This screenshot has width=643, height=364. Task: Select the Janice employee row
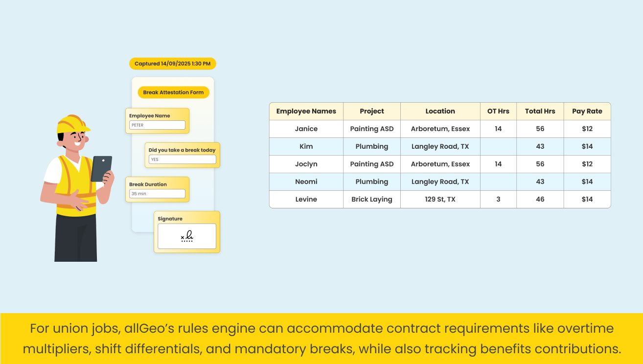click(306, 129)
